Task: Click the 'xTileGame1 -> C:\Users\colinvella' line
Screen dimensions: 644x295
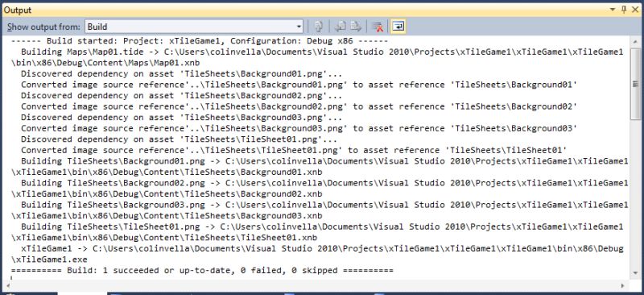Action: [x=323, y=248]
